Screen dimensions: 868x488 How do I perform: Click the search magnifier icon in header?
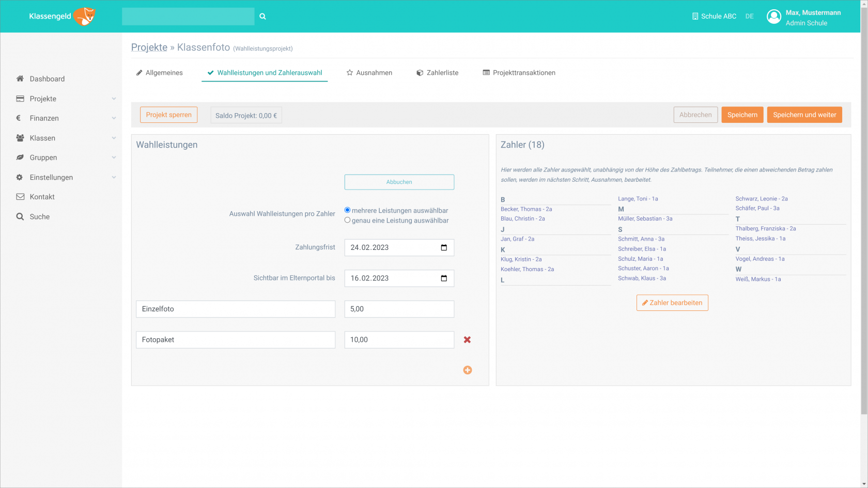262,17
